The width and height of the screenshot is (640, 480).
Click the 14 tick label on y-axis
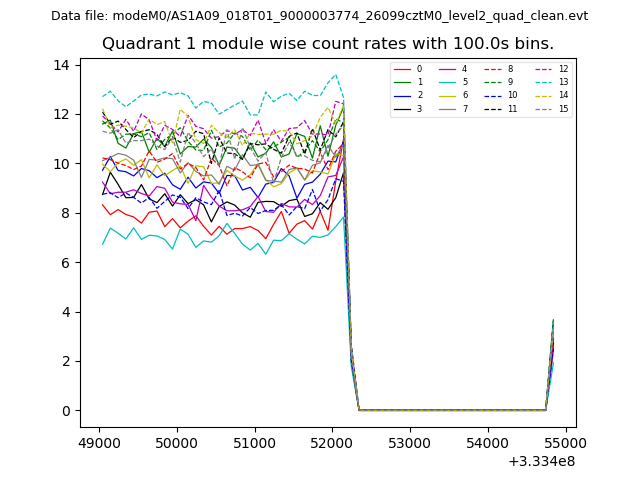coord(62,65)
